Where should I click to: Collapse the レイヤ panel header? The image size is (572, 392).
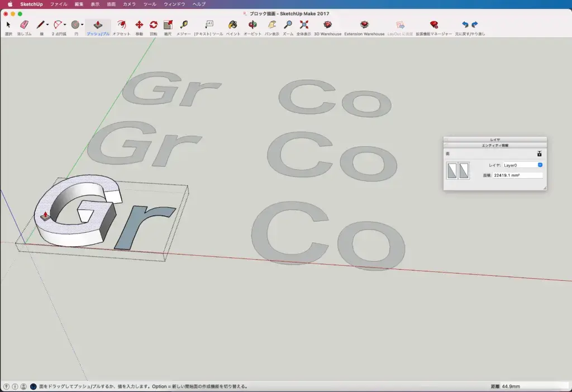(495, 140)
